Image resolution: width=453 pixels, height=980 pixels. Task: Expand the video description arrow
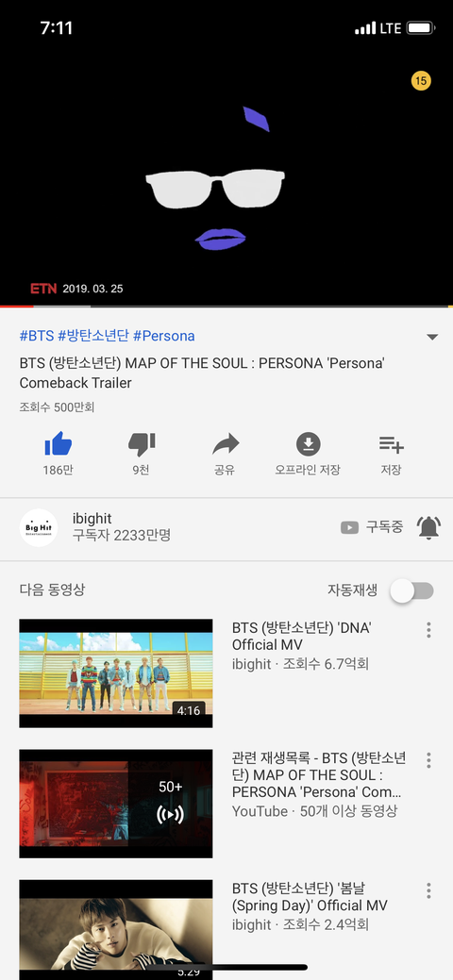pyautogui.click(x=431, y=337)
